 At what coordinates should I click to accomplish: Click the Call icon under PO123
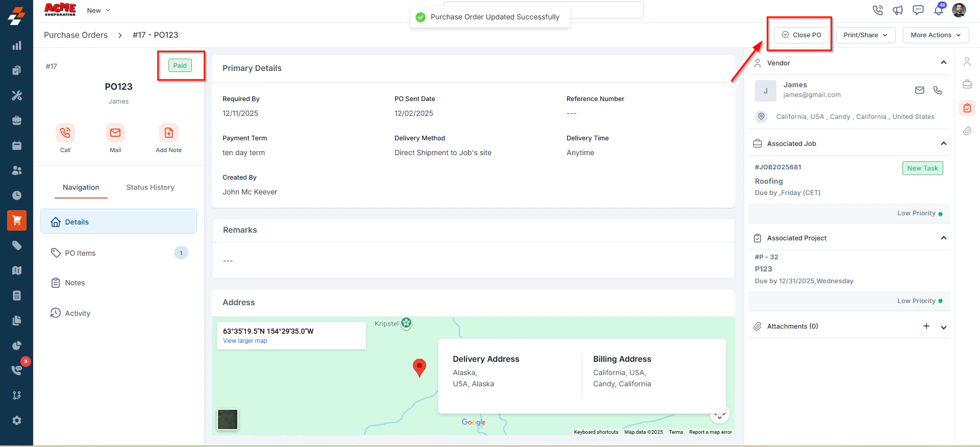pyautogui.click(x=65, y=133)
